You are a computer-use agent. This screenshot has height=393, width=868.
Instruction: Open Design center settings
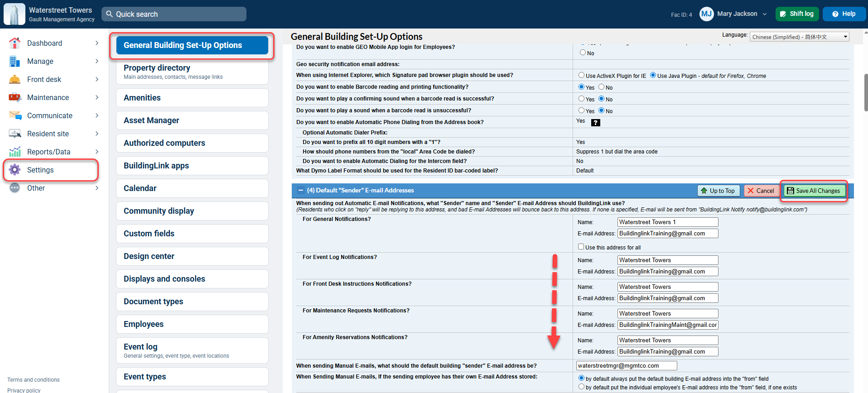192,256
